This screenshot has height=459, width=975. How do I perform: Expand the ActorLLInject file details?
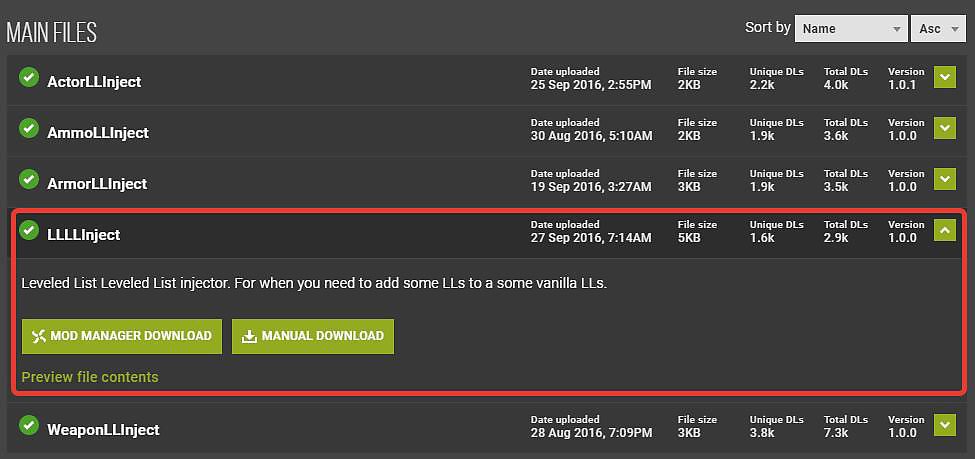tap(945, 78)
